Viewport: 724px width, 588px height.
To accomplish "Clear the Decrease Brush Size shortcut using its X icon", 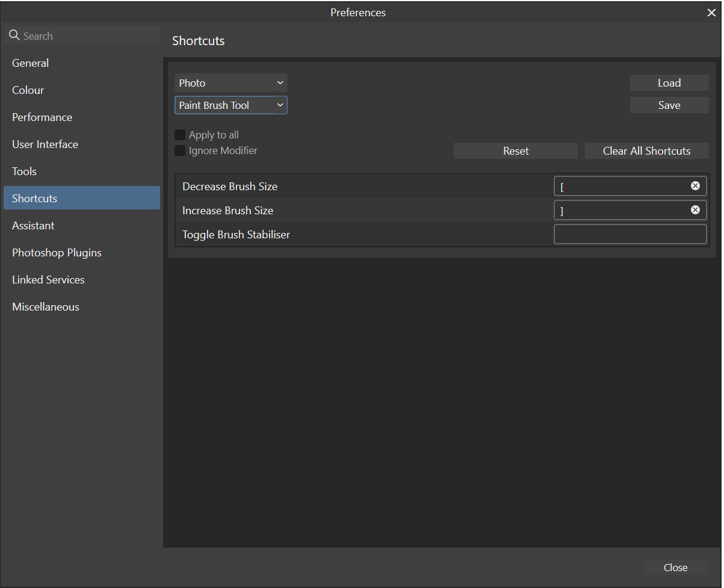I will 696,186.
